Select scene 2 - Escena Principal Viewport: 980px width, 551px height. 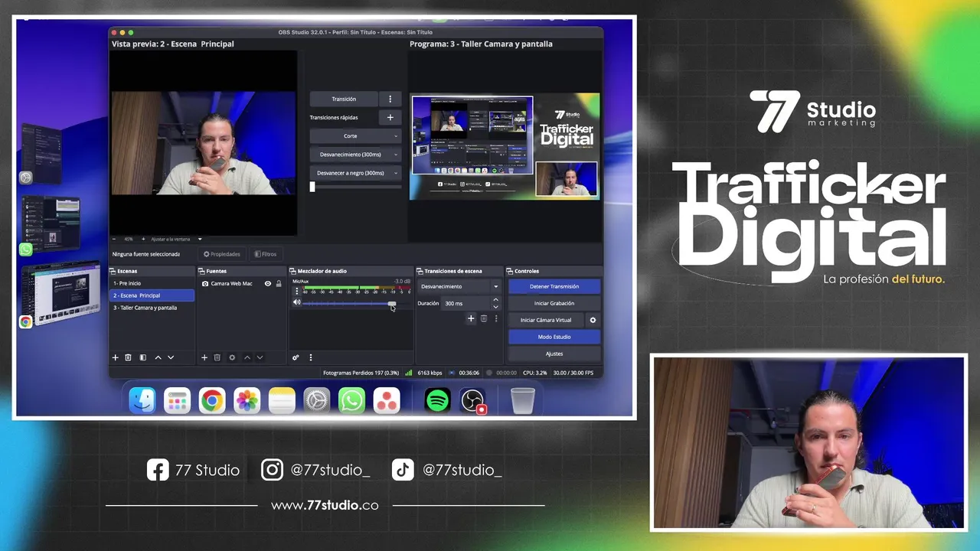point(152,295)
